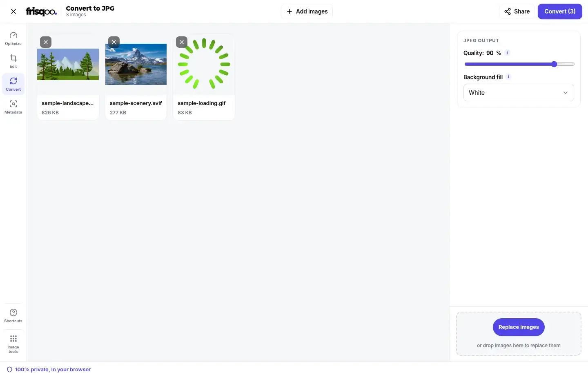Click the '3 images' count text
Screen dimensions: 588x377
pos(76,15)
